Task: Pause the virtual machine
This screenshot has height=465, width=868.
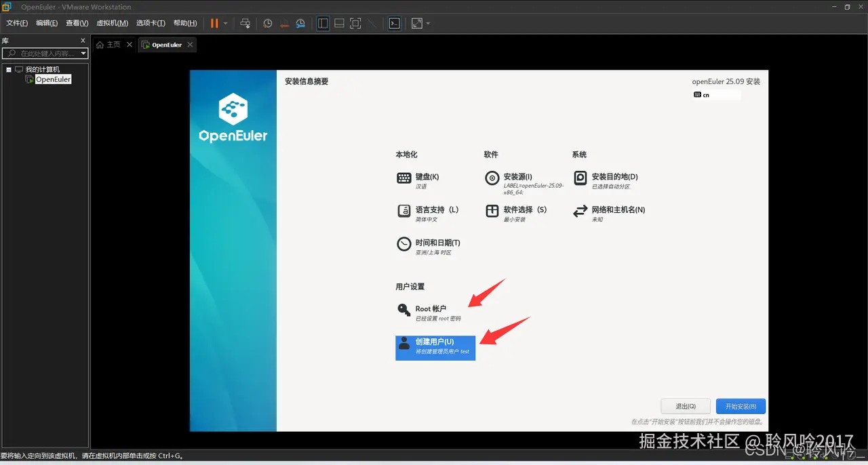Action: click(x=214, y=23)
